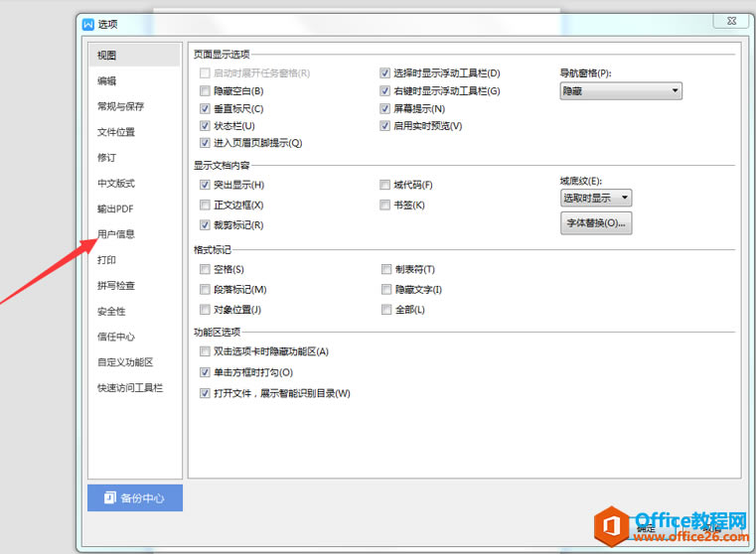This screenshot has width=756, height=554.
Task: Open 域底纹 dropdown showing 选取时显示
Action: coord(596,198)
